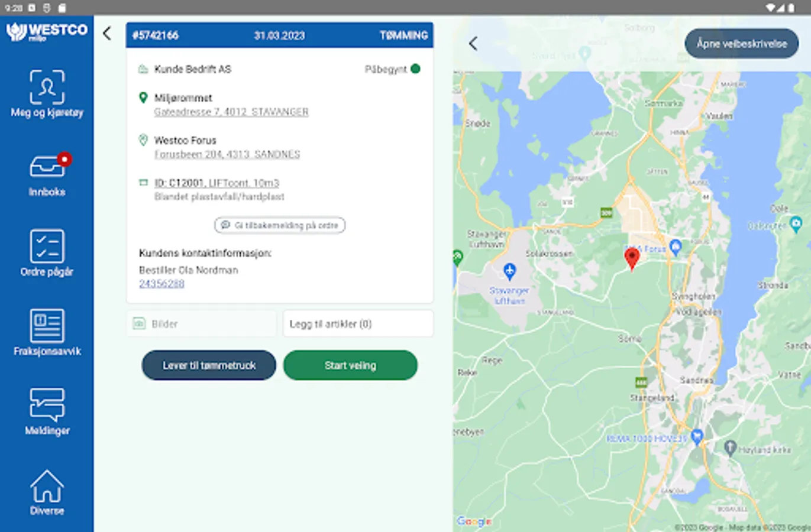Open Legg til artikler (0)
811x532 pixels.
pos(358,324)
